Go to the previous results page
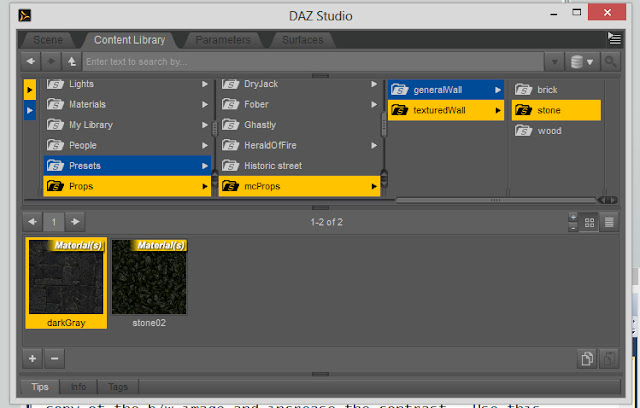 pos(32,222)
